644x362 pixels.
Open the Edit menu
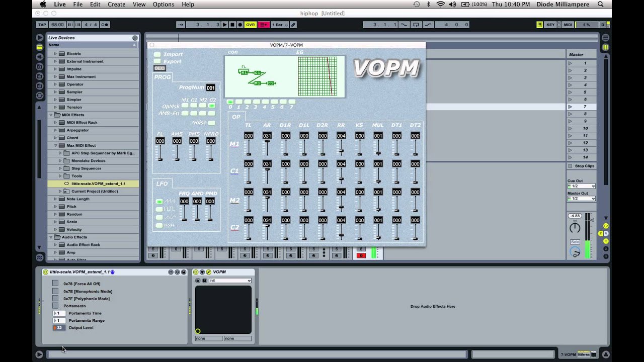coord(95,5)
